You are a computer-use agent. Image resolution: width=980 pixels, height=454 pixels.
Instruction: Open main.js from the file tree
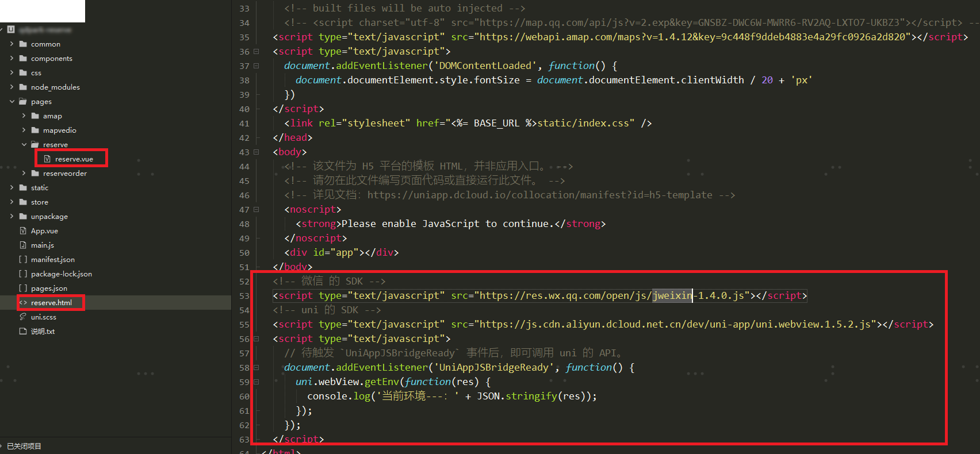click(43, 245)
